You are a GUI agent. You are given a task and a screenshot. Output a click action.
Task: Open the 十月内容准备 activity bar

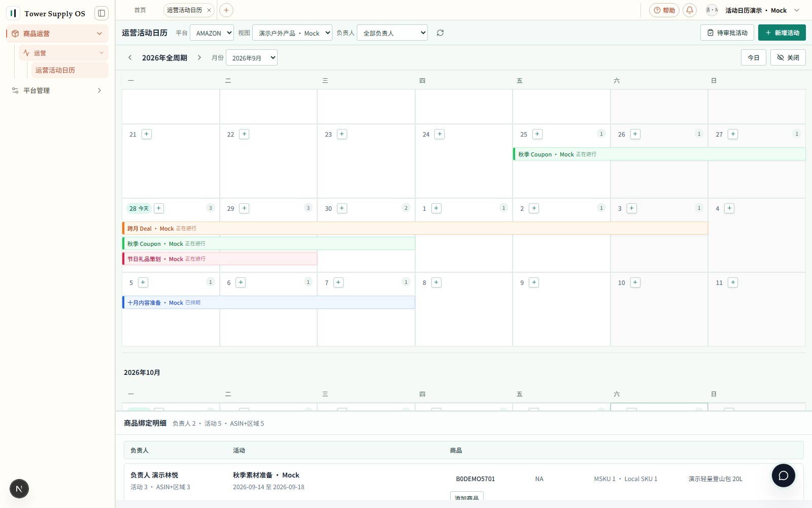[x=268, y=302]
